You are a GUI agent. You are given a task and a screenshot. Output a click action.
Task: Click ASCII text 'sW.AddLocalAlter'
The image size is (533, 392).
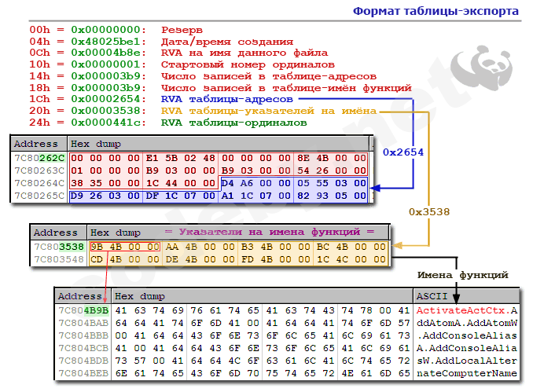click(467, 361)
